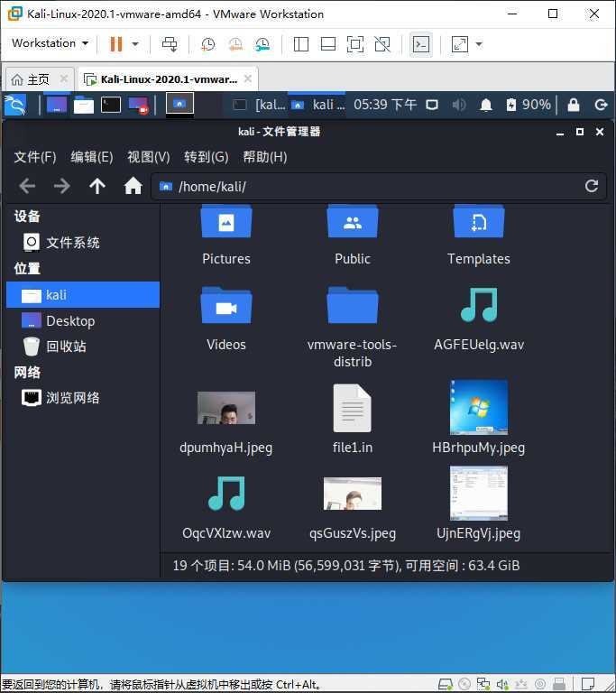
Task: Open the 视图(V) menu
Action: tap(149, 157)
